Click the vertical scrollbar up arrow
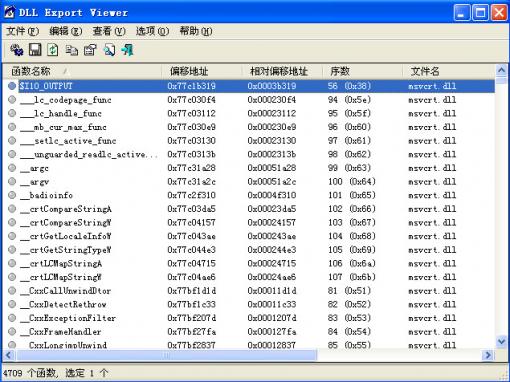510x382 pixels. [x=501, y=70]
